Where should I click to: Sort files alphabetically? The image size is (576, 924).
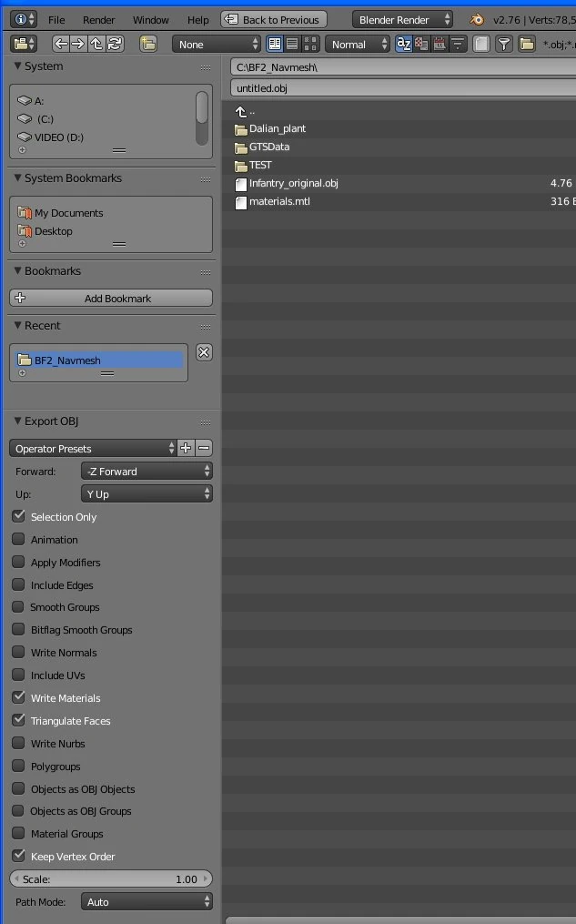pyautogui.click(x=404, y=44)
